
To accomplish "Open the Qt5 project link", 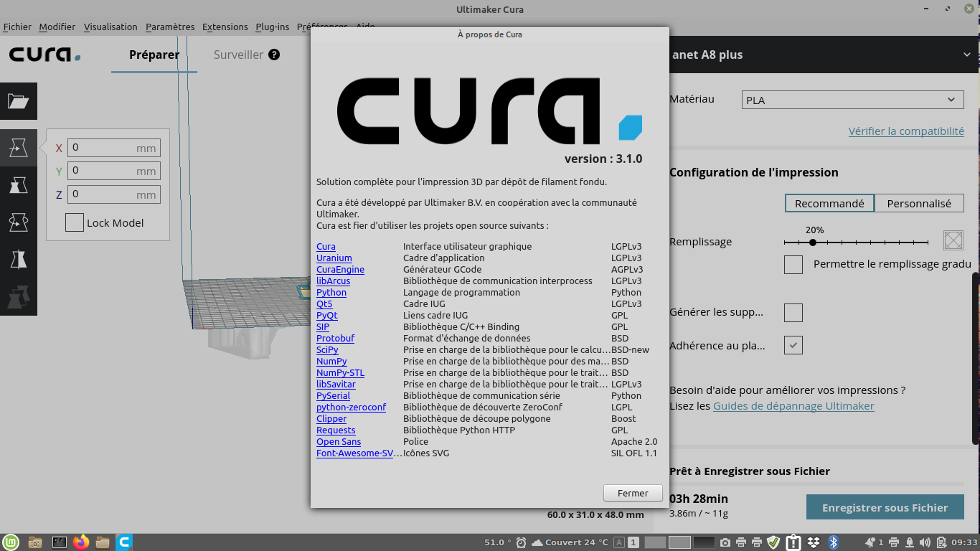I will point(324,304).
